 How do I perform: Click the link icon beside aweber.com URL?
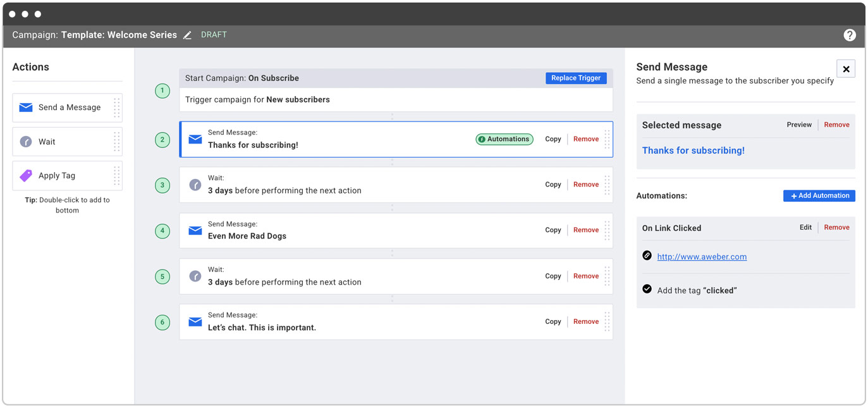647,256
